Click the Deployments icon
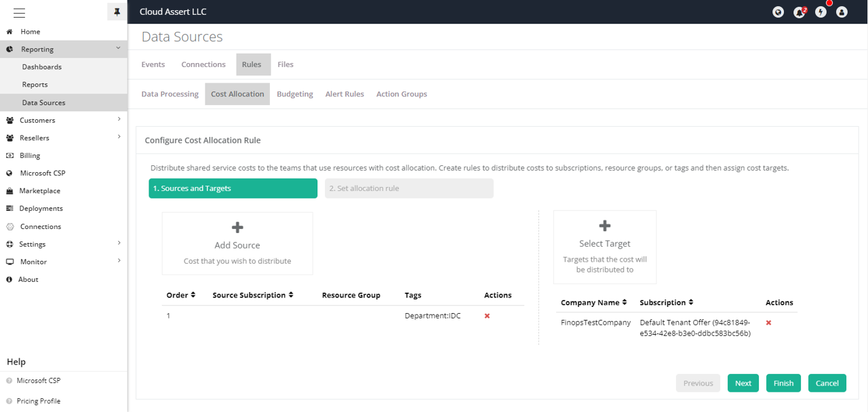 pos(9,209)
